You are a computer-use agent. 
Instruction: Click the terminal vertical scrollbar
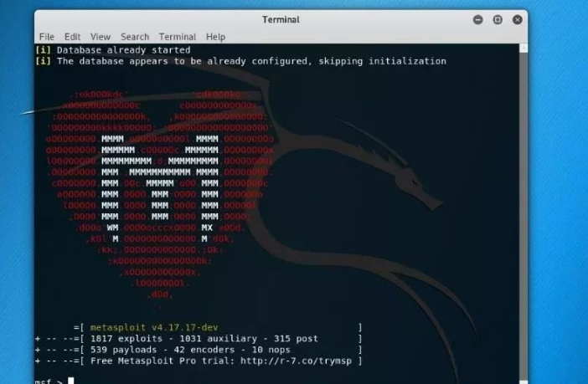point(524,213)
